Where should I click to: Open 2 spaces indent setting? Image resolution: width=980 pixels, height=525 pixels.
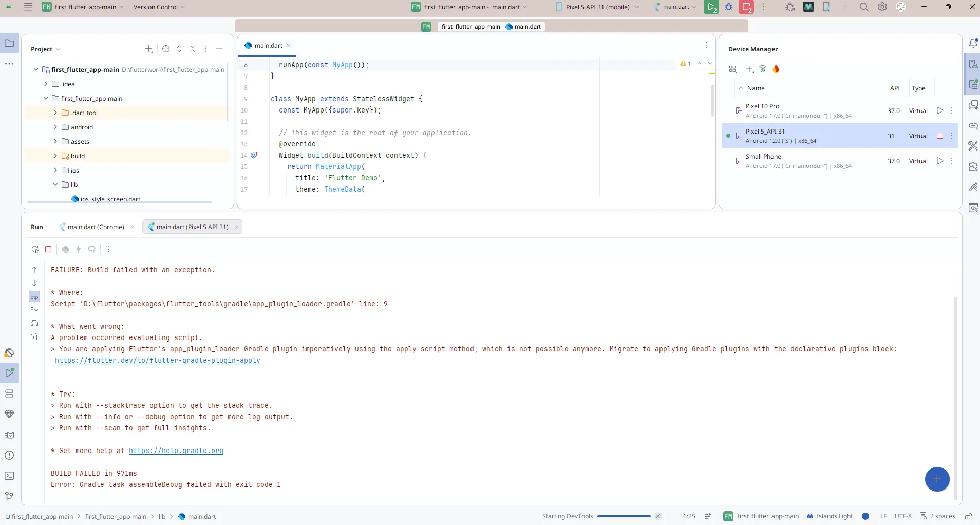[937, 516]
